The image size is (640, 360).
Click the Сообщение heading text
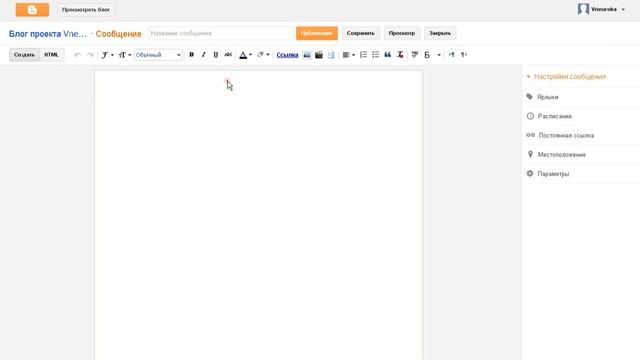118,34
